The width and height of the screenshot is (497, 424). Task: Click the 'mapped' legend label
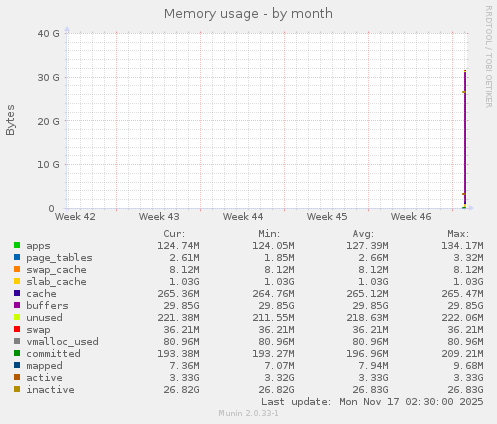44,366
